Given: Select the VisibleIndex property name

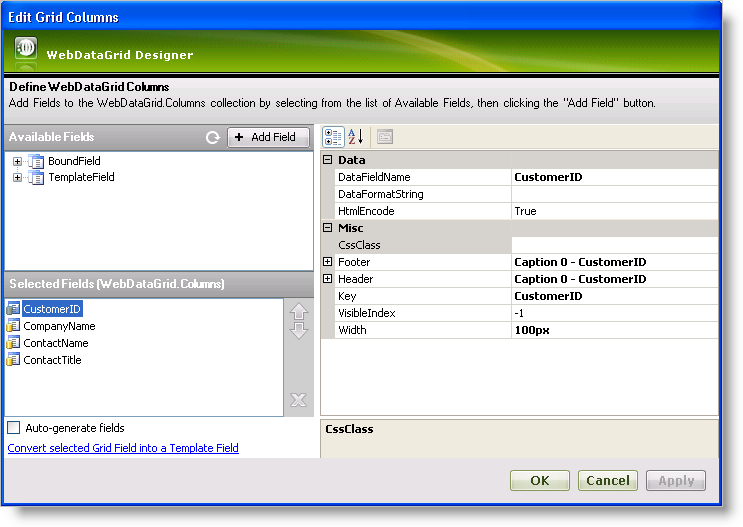Looking at the screenshot, I should point(366,313).
